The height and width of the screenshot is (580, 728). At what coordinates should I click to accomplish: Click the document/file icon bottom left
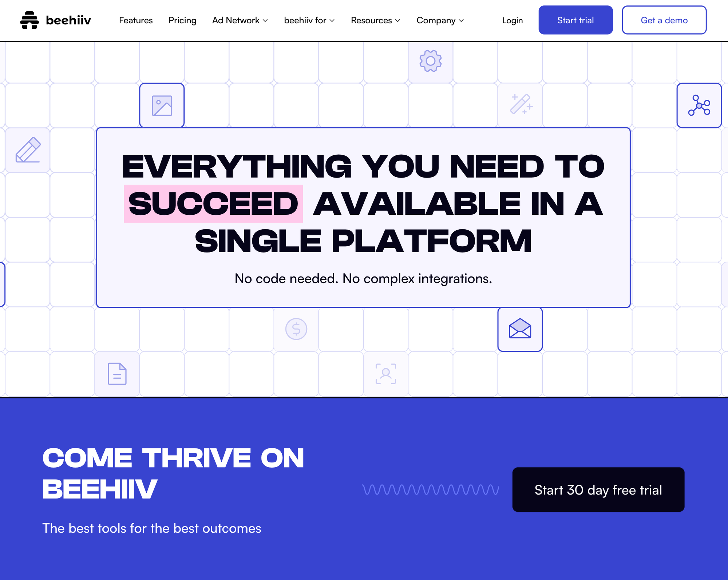tap(117, 374)
